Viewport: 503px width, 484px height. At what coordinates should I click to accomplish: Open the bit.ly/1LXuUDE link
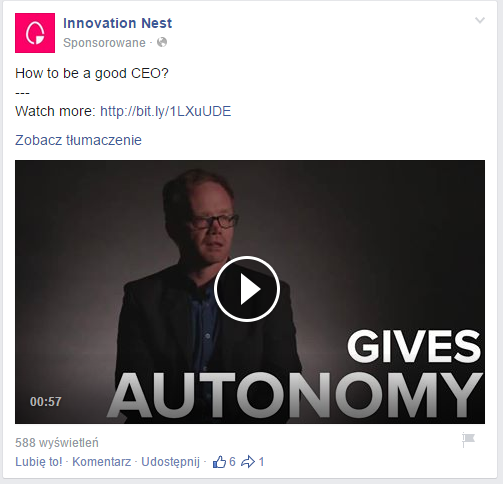click(166, 111)
